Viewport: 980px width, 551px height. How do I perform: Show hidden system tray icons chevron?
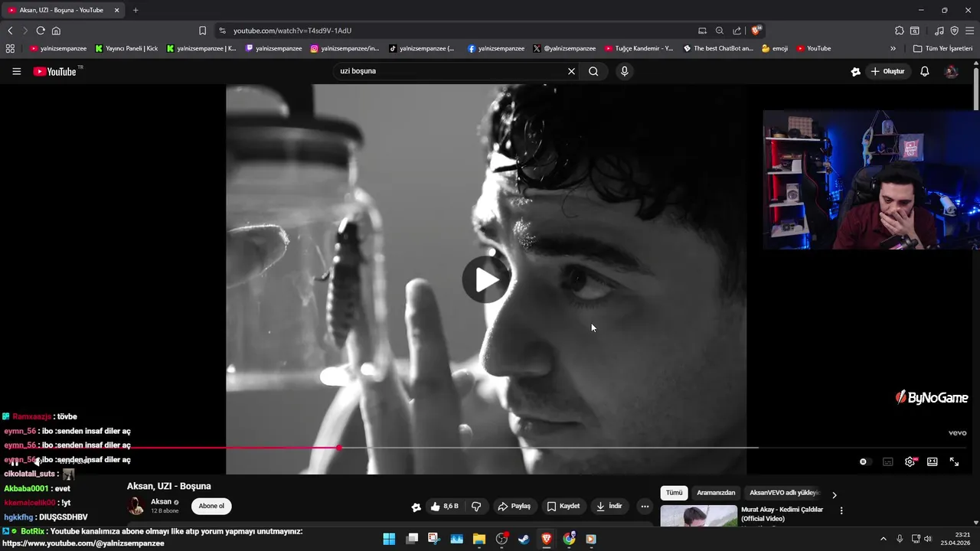pyautogui.click(x=883, y=539)
